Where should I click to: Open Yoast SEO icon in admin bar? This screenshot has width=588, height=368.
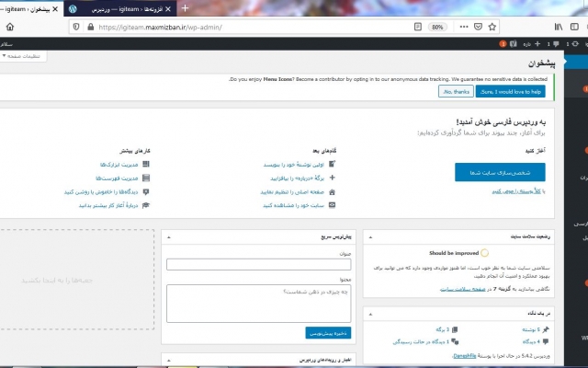(x=513, y=44)
